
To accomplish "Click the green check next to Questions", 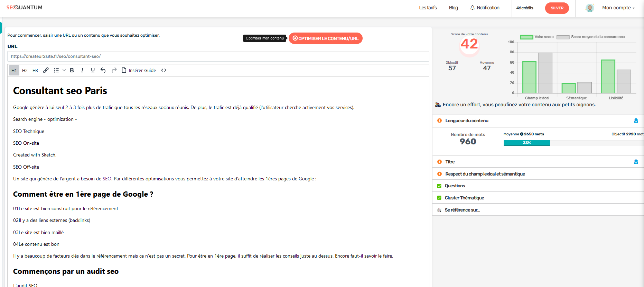I will (439, 186).
